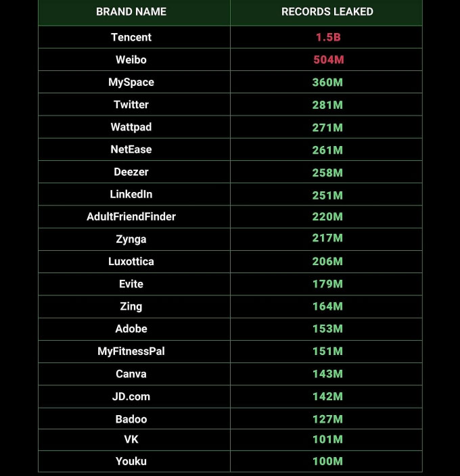Select the Tencent brand cell

pyautogui.click(x=131, y=37)
